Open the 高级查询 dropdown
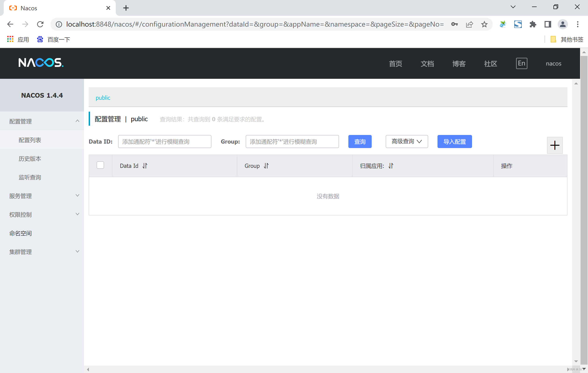Screen dimensions: 588x373 coord(406,142)
